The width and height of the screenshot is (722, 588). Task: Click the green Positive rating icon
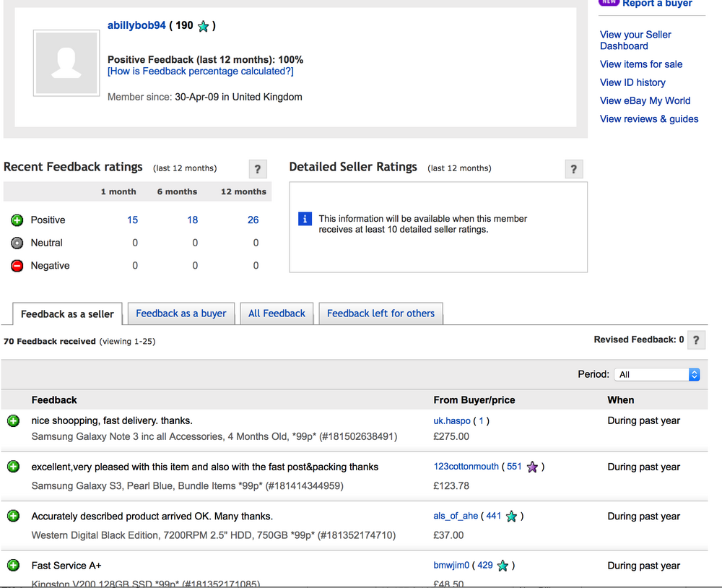17,220
